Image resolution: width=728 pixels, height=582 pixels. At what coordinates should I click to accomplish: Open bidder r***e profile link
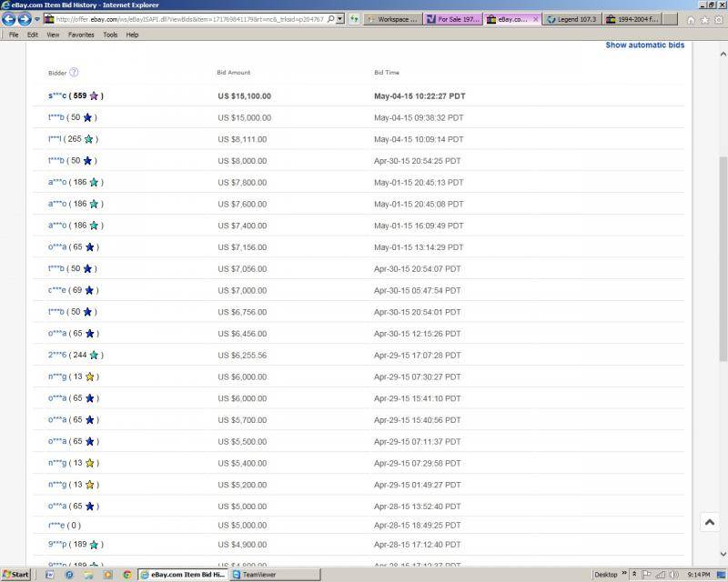(56, 525)
